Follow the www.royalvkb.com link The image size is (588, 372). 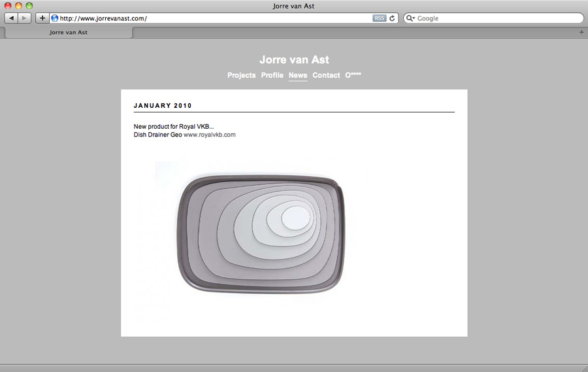pos(210,135)
